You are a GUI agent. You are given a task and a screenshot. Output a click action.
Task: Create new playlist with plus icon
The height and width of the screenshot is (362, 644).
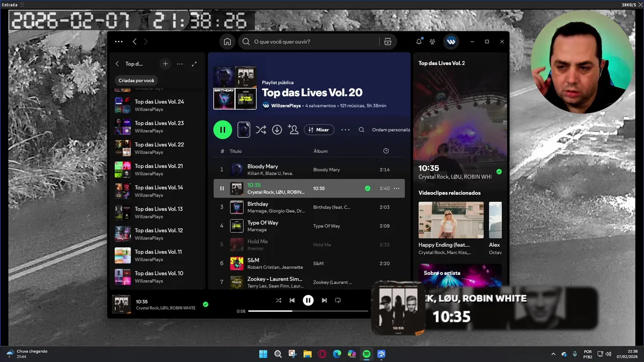point(165,64)
